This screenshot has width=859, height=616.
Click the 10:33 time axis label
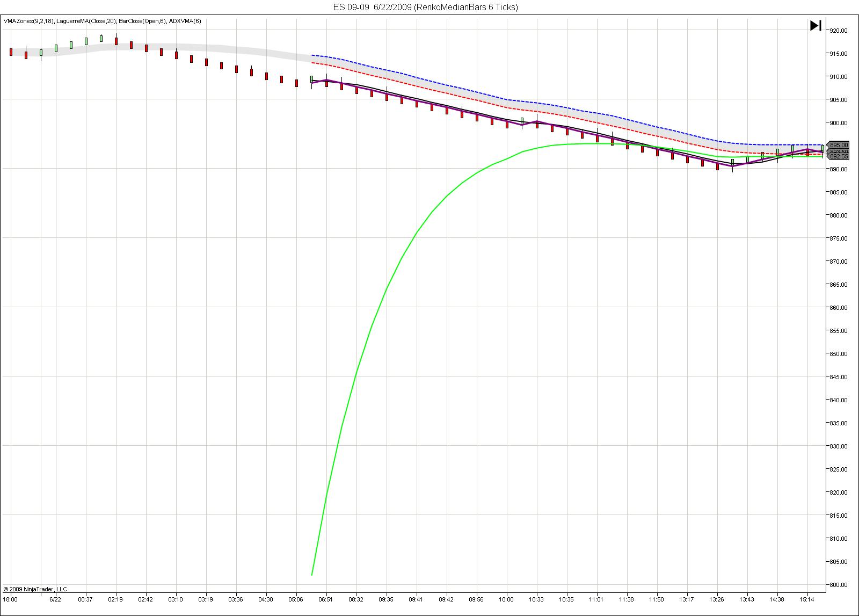point(536,599)
